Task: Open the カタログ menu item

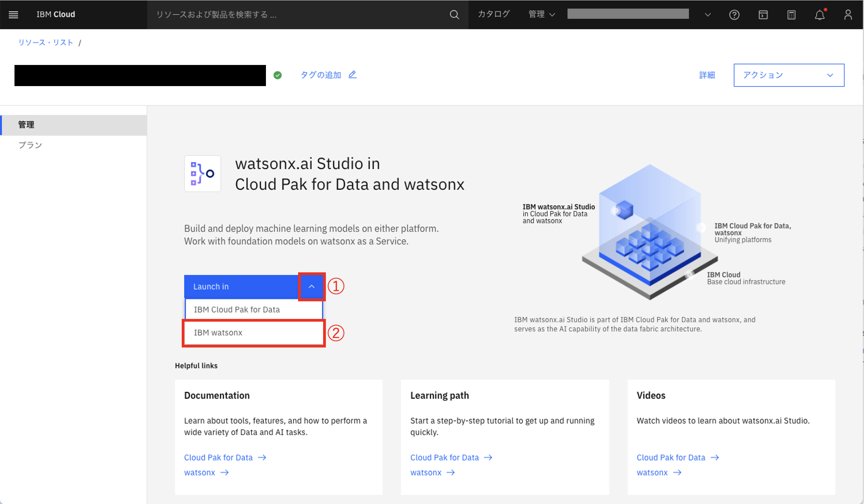Action: point(494,14)
